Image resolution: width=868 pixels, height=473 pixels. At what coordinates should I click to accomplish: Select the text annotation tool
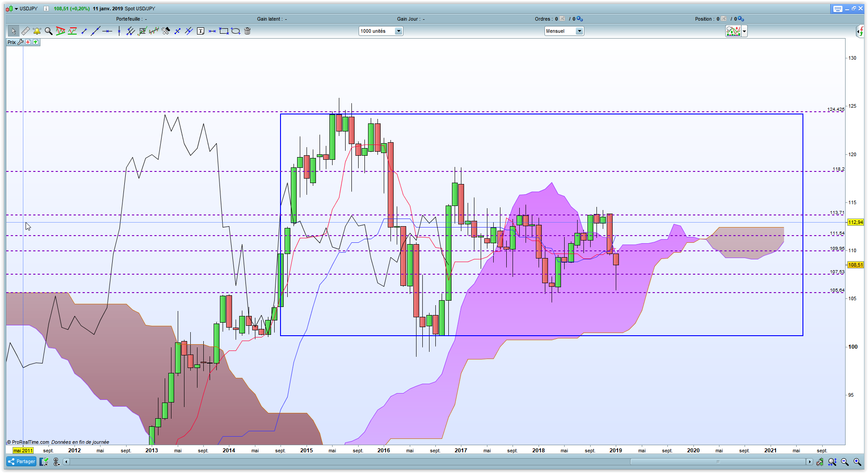point(201,31)
